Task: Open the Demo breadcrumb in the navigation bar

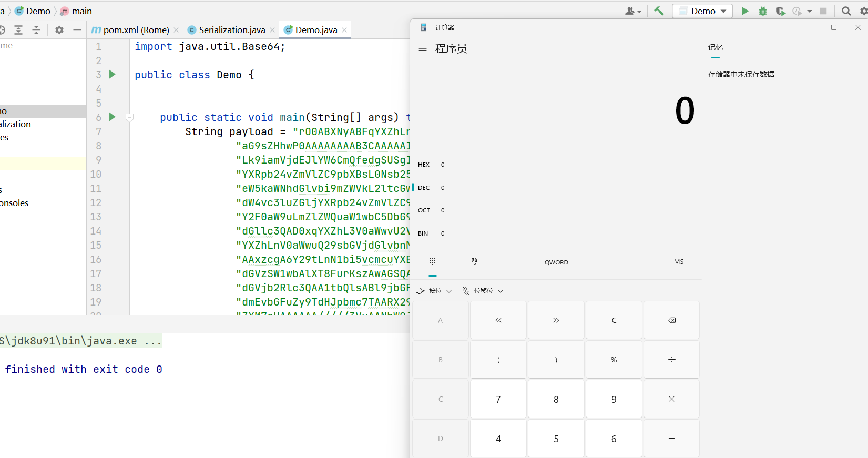Action: (x=33, y=11)
